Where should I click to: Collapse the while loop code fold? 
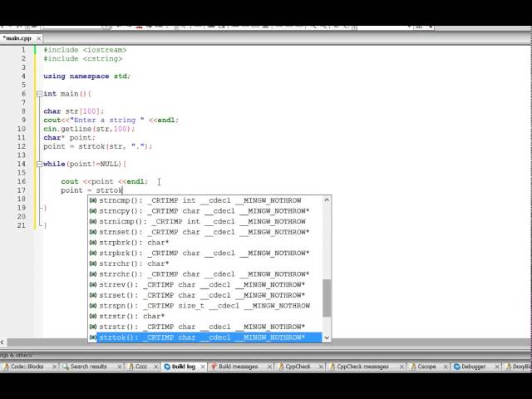(x=39, y=164)
